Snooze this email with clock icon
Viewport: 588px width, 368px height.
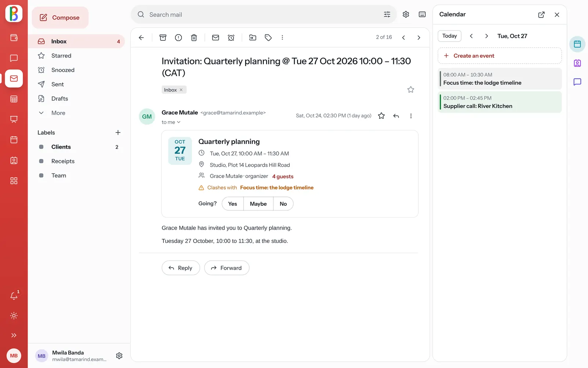[231, 38]
